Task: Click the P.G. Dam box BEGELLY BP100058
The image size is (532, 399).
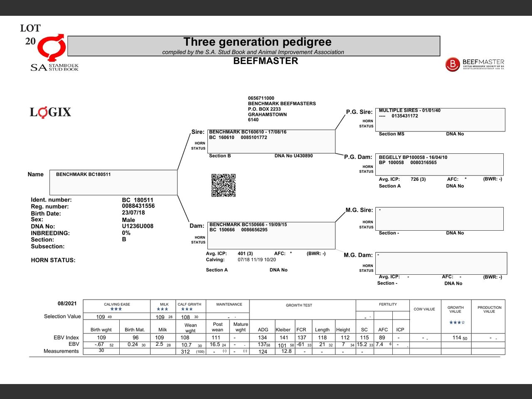Action: (439, 164)
